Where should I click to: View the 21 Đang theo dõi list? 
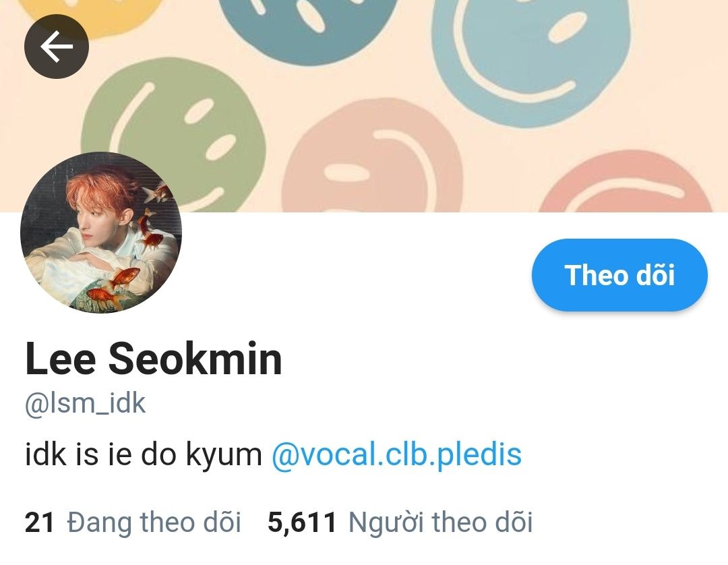point(133,522)
